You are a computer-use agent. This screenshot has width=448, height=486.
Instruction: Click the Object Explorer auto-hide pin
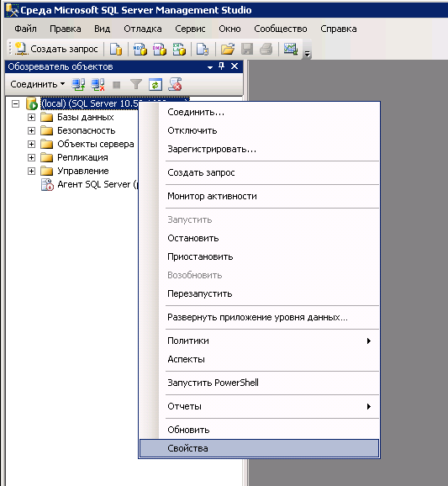pos(222,66)
